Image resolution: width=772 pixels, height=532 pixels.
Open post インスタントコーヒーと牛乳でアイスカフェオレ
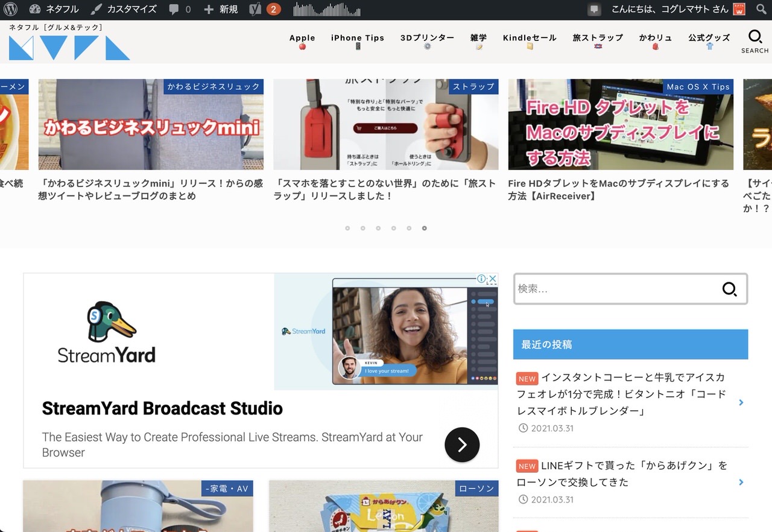(x=622, y=394)
